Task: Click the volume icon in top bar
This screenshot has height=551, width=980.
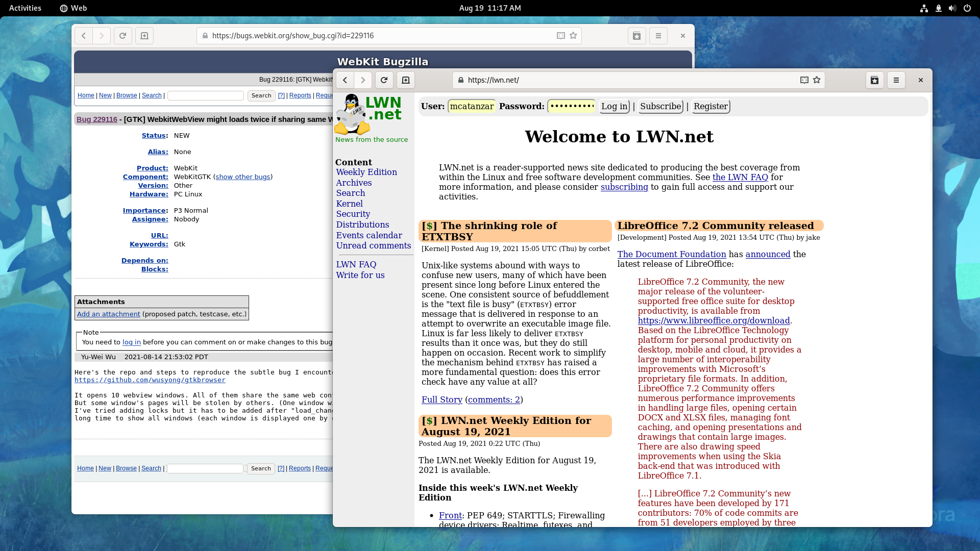Action: coord(952,8)
